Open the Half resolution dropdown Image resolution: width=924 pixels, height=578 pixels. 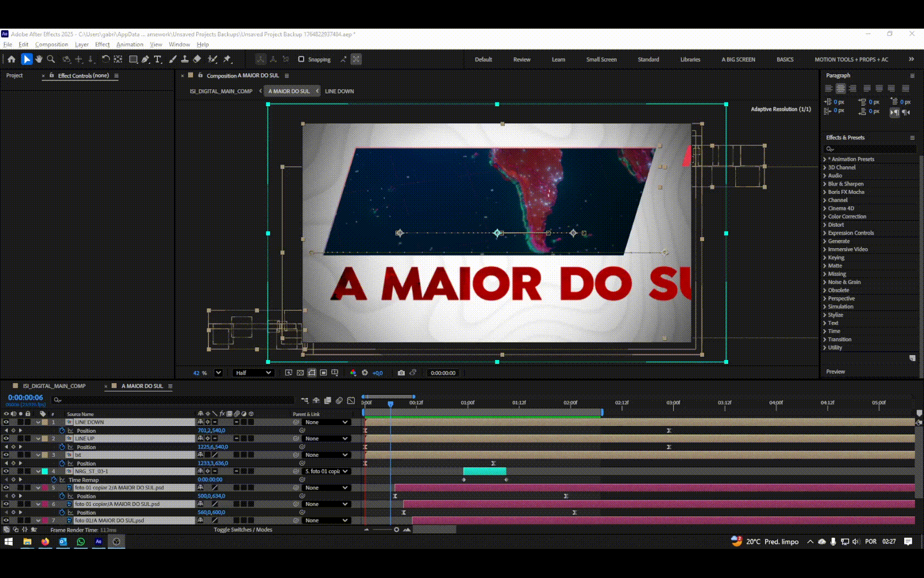pos(253,373)
